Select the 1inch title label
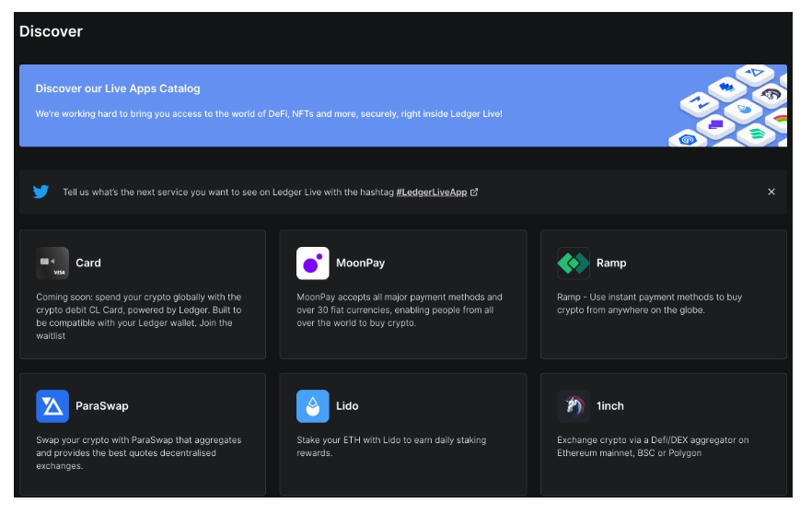 (609, 406)
